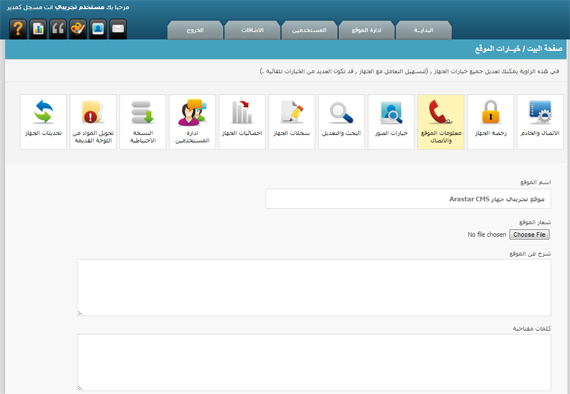Click the مستخدم تجريبي username in welcome text

coord(80,7)
